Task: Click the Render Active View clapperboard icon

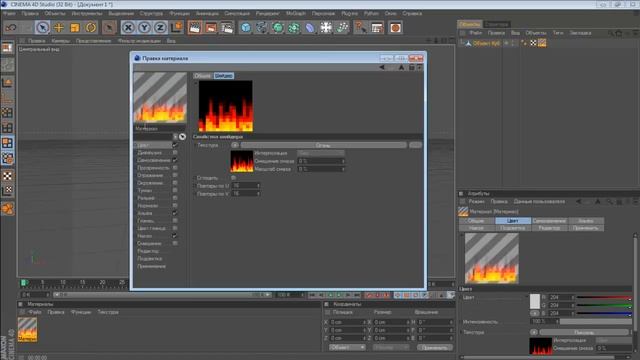Action: [195, 27]
